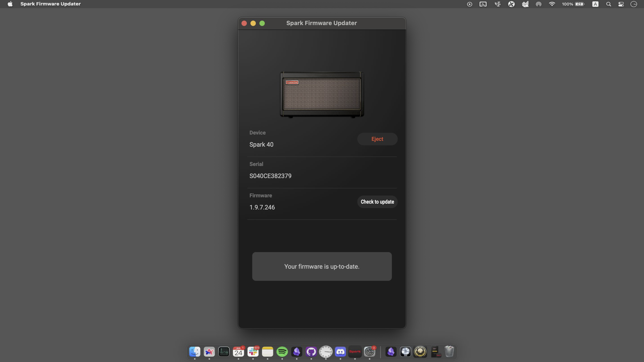
Task: Open the Spark app Dock icon
Action: coord(355,352)
